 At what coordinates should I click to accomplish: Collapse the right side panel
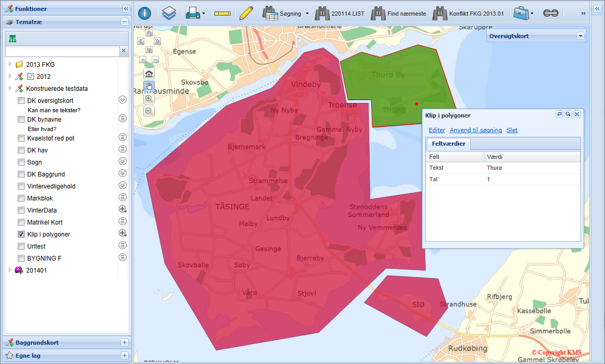point(598,8)
